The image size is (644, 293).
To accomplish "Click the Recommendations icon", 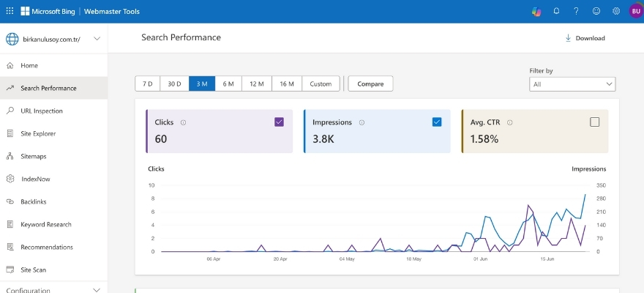I will (x=10, y=247).
